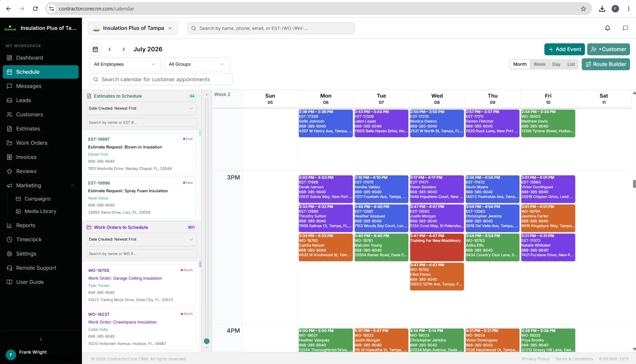Open Daniel York customer link

pos(98,154)
